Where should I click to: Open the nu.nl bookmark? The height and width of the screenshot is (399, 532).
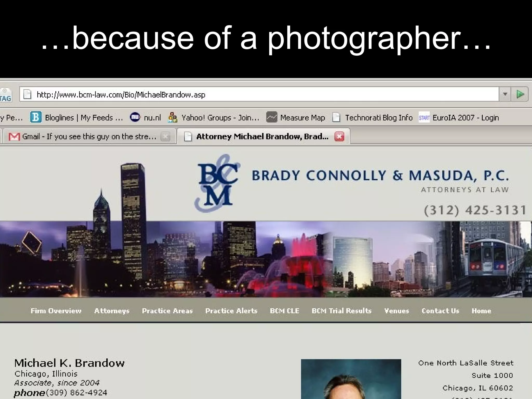tap(145, 117)
